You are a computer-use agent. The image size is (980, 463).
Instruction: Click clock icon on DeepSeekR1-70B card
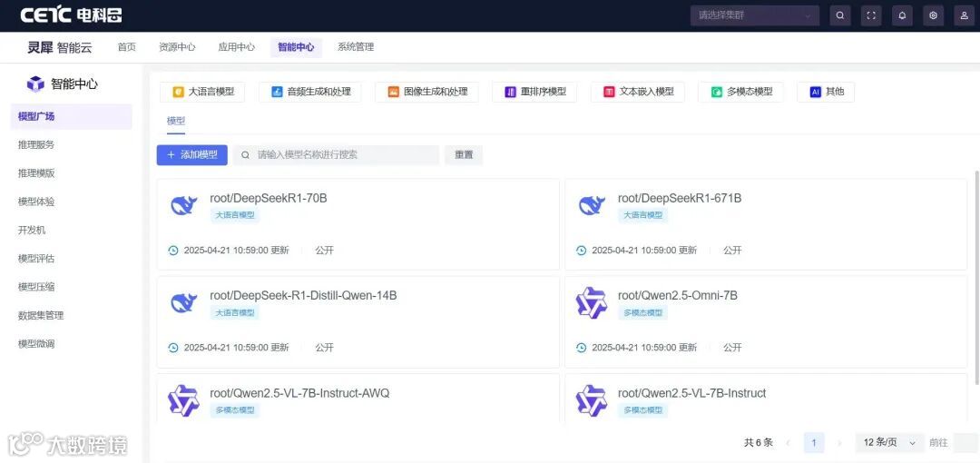(x=173, y=251)
